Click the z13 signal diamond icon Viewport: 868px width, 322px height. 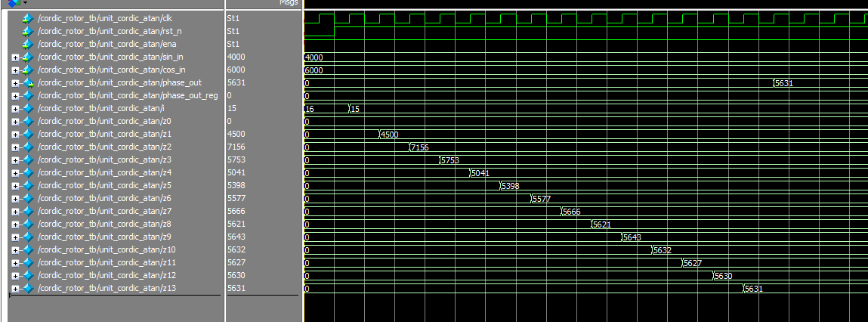click(x=28, y=288)
